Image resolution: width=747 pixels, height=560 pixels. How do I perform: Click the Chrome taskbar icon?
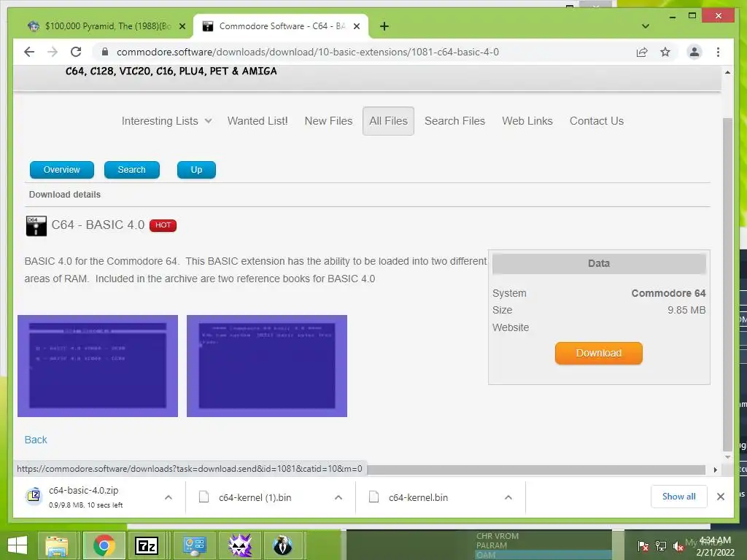(x=104, y=545)
